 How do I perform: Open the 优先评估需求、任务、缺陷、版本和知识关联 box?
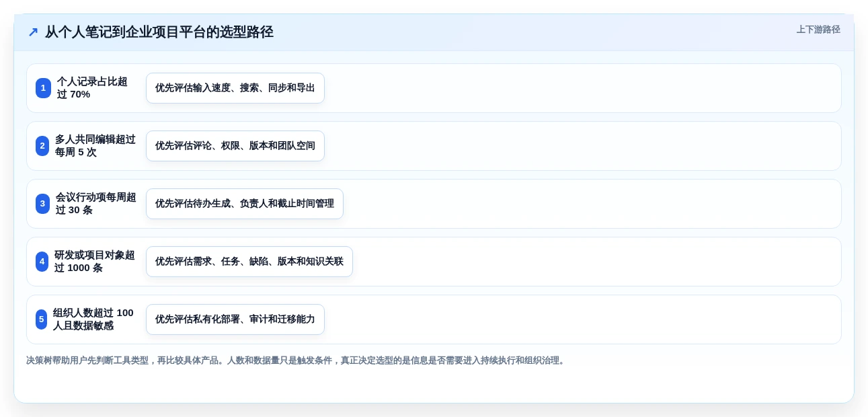click(249, 262)
